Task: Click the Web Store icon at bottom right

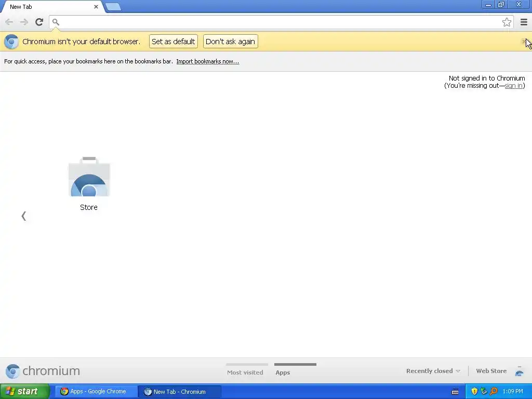Action: click(x=519, y=371)
